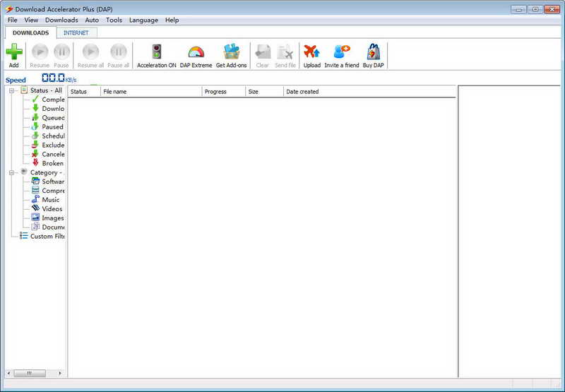
Task: Click the tree scrollbar right arrow
Action: tap(60, 373)
